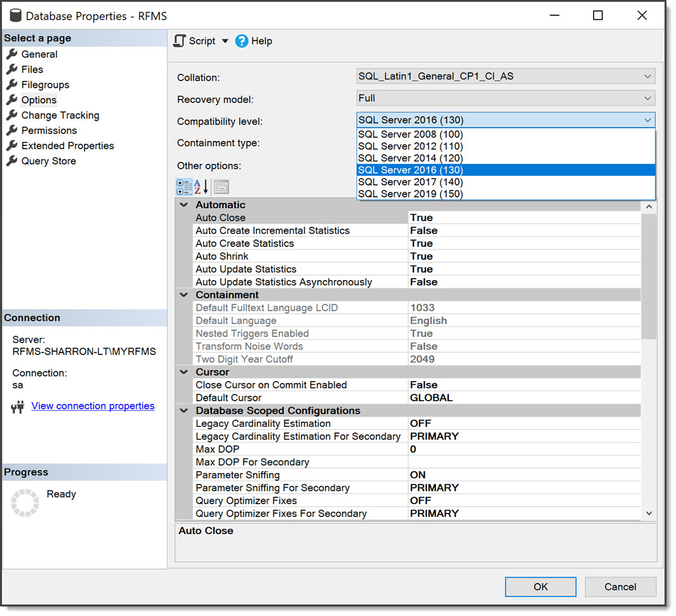Select the General page wrench icon

12,54
